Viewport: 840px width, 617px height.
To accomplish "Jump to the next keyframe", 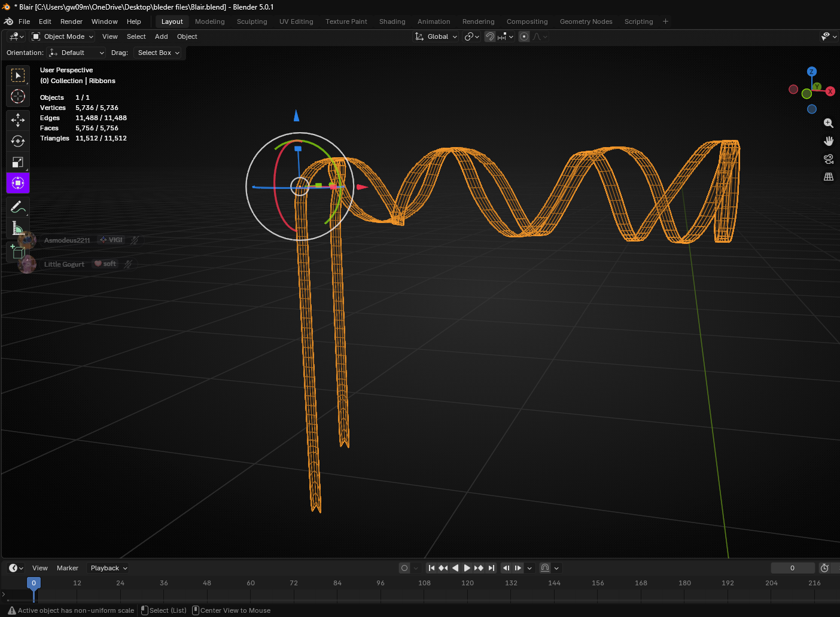I will [479, 568].
